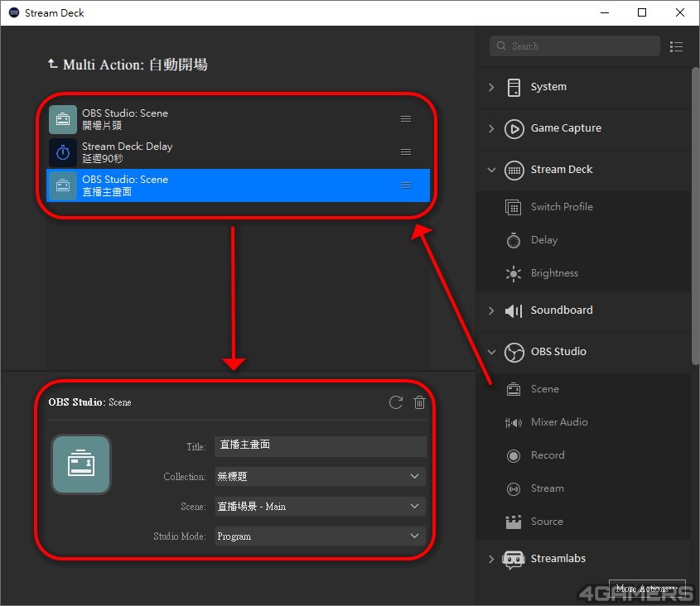Expand the Streamlabs category chevron
The width and height of the screenshot is (700, 606).
(491, 559)
